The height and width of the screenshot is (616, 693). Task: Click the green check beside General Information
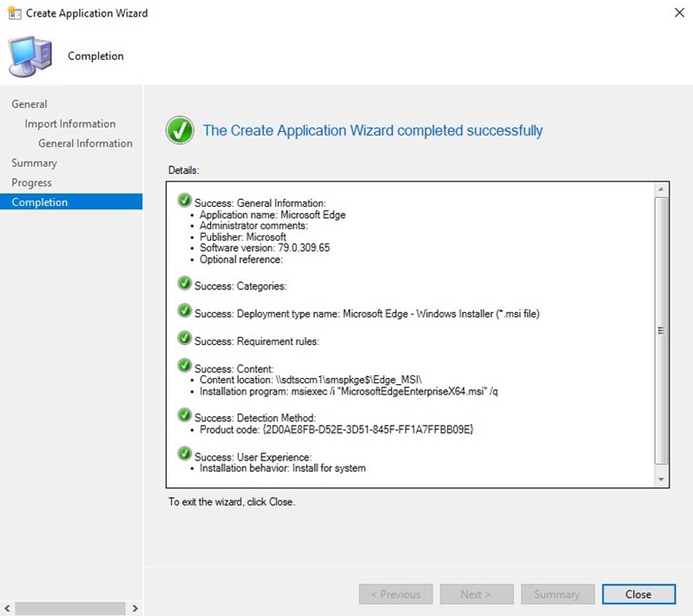pos(184,200)
